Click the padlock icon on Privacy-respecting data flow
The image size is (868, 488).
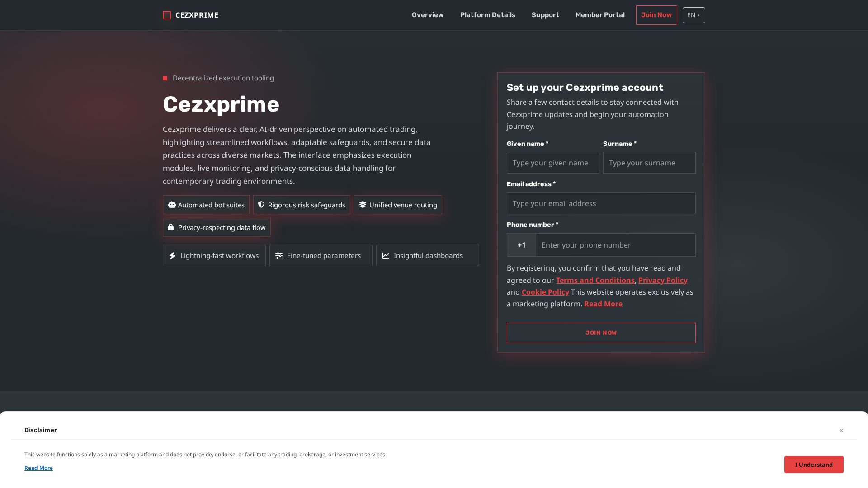click(x=171, y=227)
